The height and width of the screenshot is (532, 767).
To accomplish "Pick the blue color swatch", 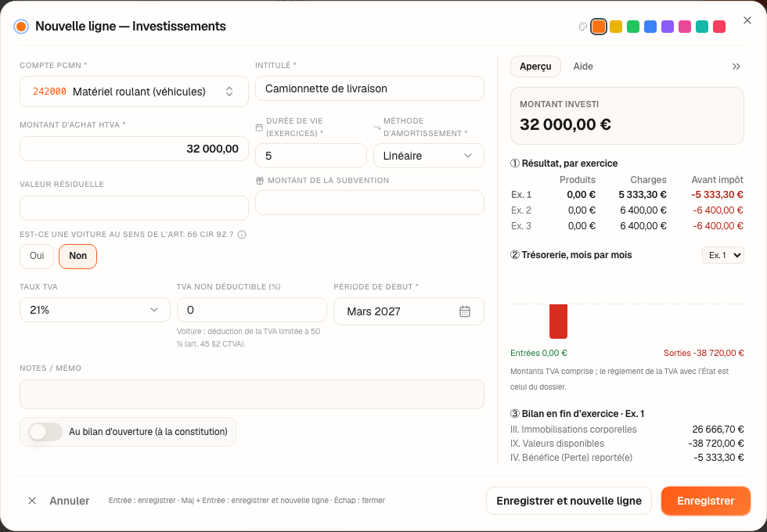I will coord(650,27).
